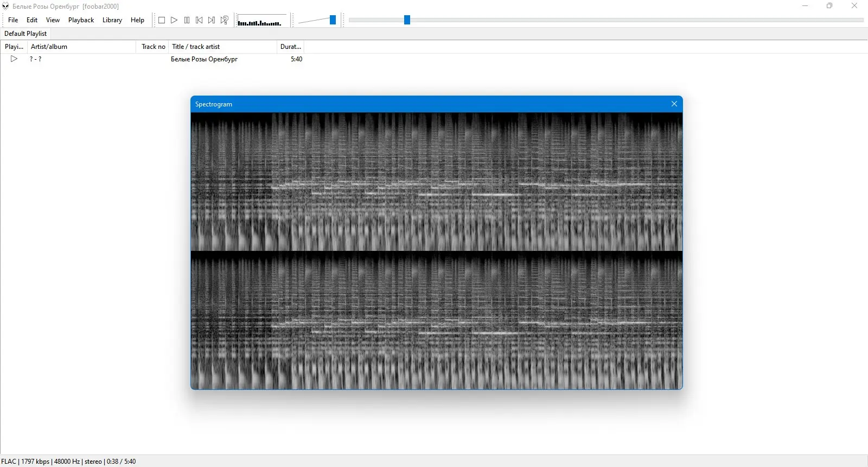
Task: Skip to the next track
Action: 212,20
